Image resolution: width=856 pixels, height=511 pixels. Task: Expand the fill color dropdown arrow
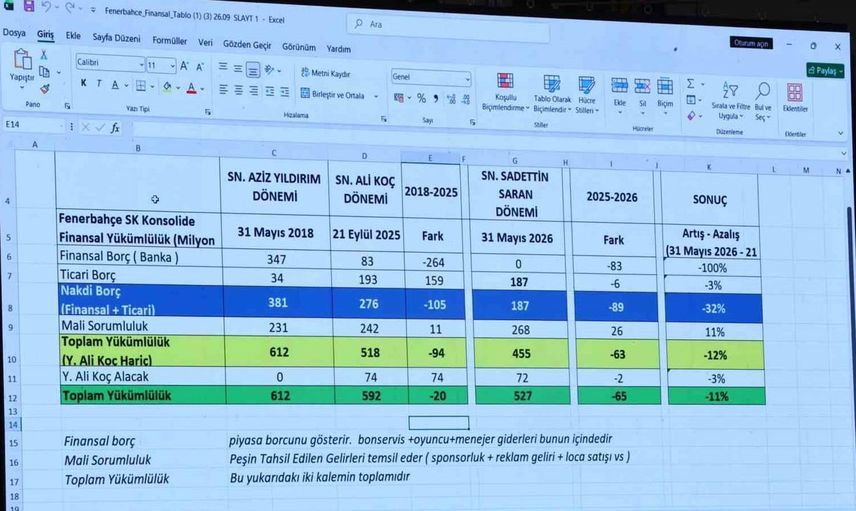coord(179,87)
